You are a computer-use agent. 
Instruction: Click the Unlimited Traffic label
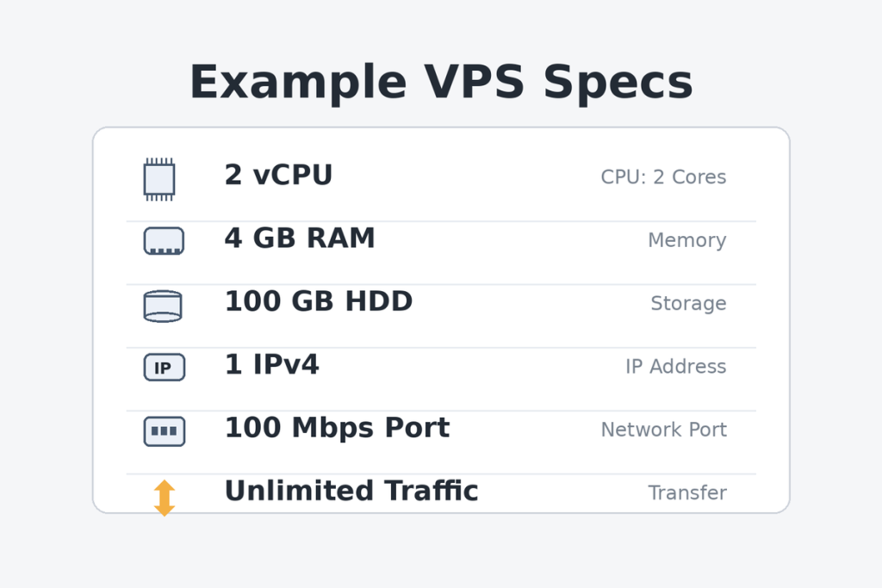coord(351,492)
